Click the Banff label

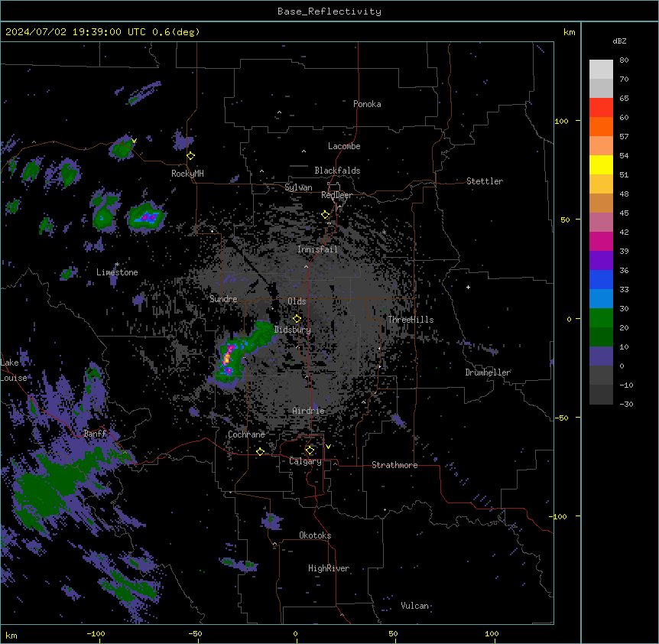coord(95,434)
